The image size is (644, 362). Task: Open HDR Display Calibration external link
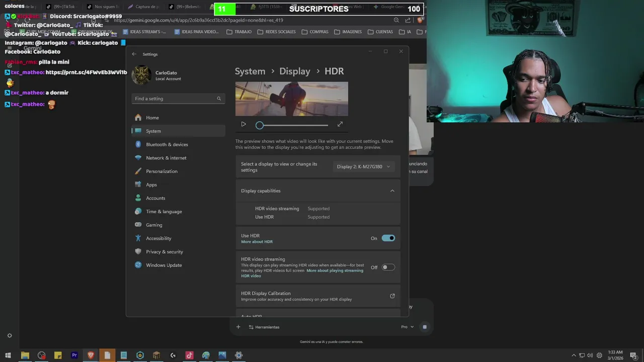(x=392, y=296)
